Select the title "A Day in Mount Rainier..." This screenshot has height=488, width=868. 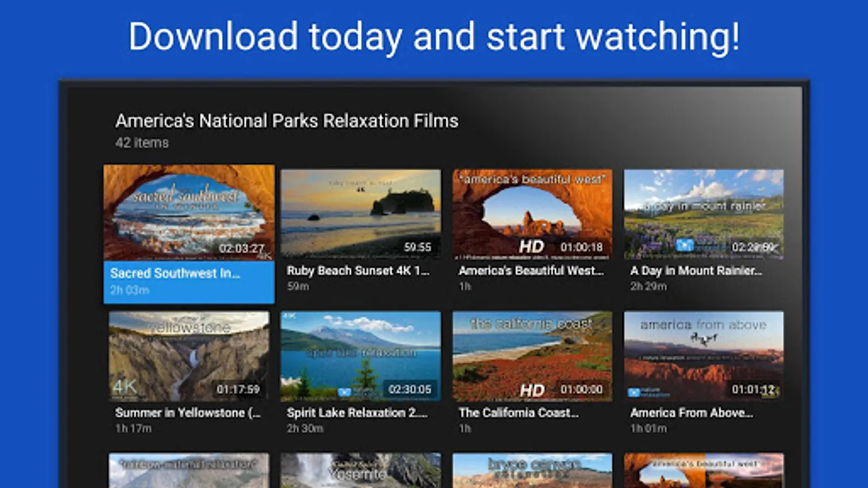[x=696, y=271]
